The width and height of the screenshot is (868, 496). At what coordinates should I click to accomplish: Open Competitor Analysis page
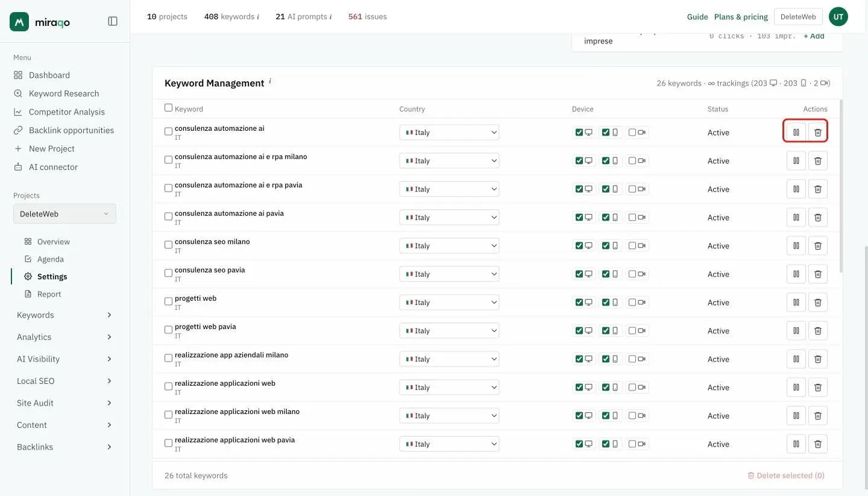(x=67, y=112)
